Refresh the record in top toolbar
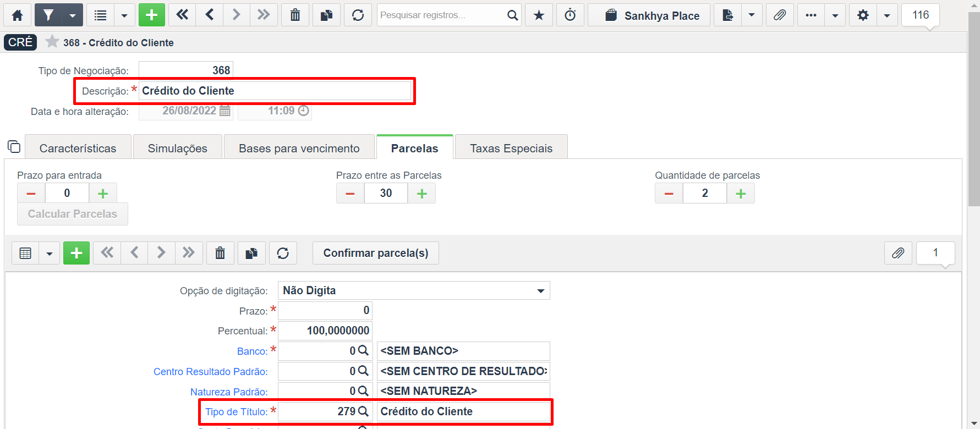The width and height of the screenshot is (980, 429). (x=358, y=15)
